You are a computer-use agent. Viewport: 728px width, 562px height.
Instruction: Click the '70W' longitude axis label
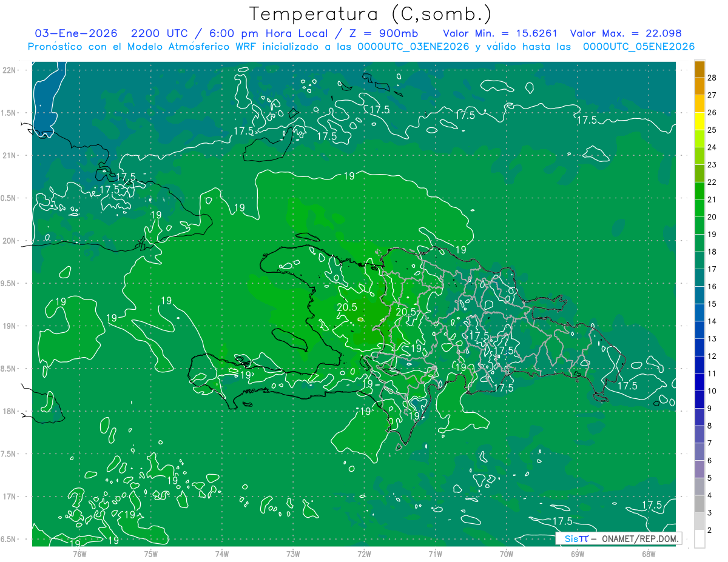tap(507, 554)
